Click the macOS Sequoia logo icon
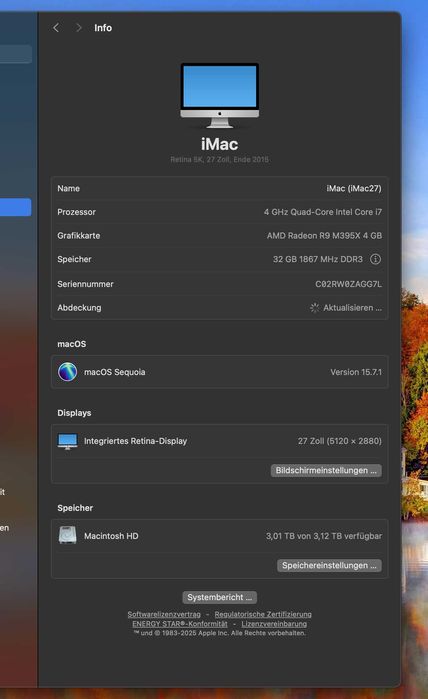This screenshot has width=428, height=699. pos(67,372)
